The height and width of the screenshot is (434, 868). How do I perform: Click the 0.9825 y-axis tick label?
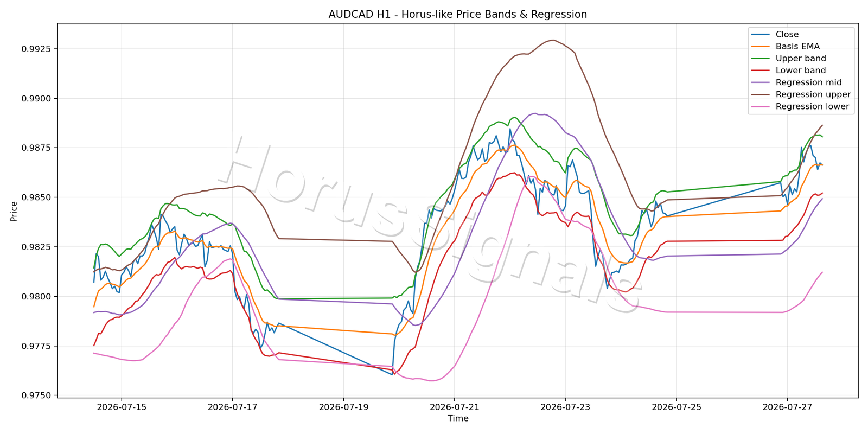coord(36,247)
